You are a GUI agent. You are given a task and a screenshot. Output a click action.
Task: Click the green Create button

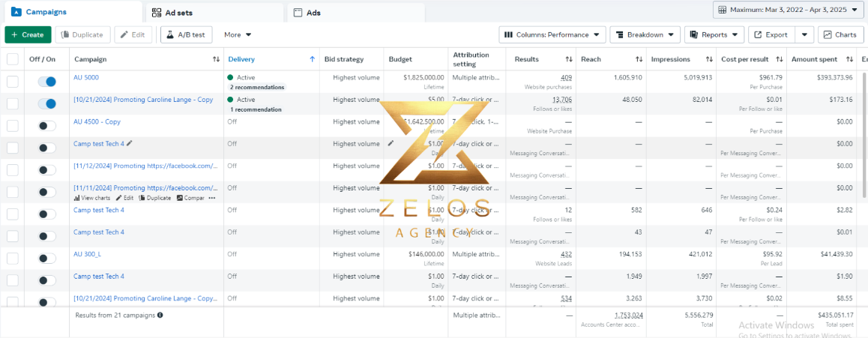[x=28, y=35]
